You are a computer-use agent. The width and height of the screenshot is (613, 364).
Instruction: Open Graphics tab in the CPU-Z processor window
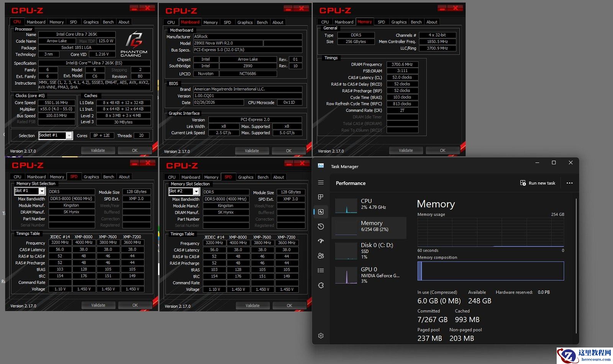tap(91, 22)
